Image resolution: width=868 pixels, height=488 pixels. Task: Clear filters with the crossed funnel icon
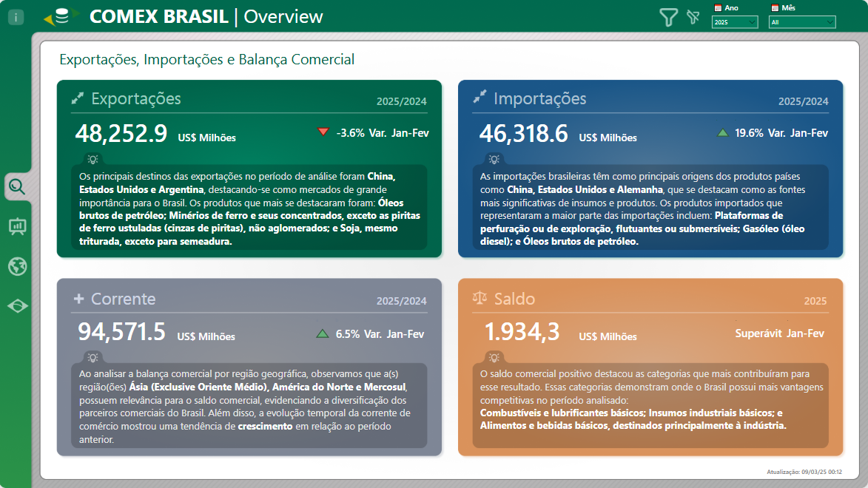(693, 17)
